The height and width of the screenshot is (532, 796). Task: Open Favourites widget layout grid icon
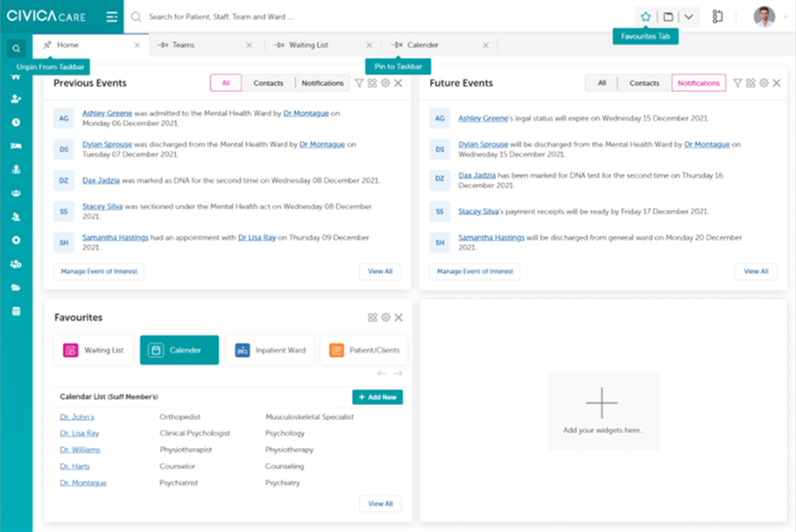point(373,318)
